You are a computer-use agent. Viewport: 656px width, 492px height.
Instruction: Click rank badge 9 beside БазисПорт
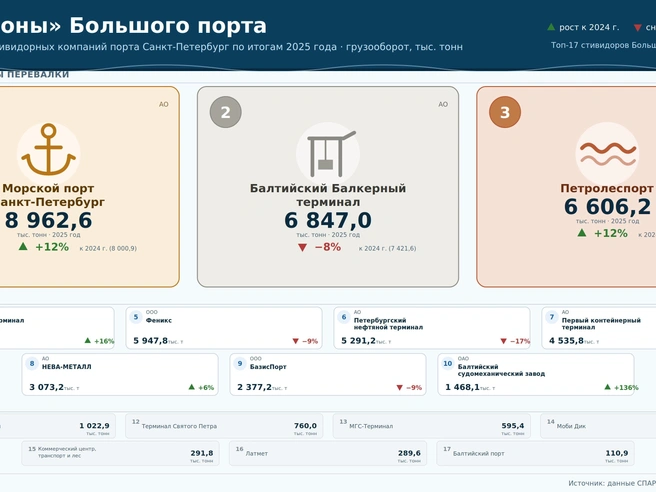tap(240, 364)
